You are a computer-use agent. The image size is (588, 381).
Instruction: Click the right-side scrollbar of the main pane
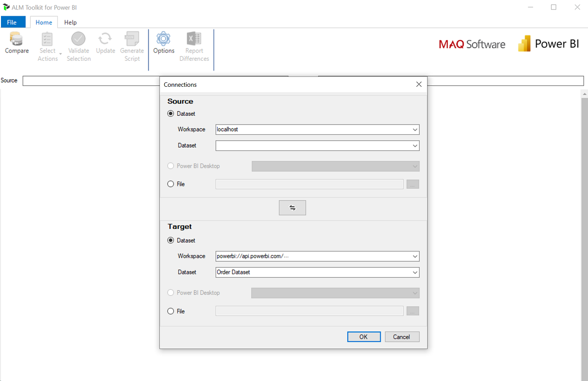tap(584, 196)
